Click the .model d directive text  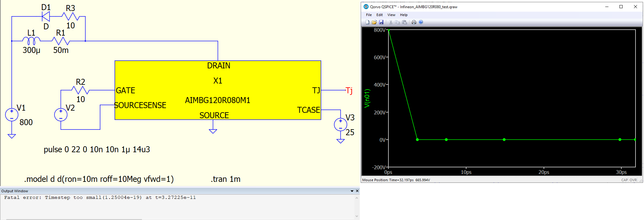click(x=99, y=179)
